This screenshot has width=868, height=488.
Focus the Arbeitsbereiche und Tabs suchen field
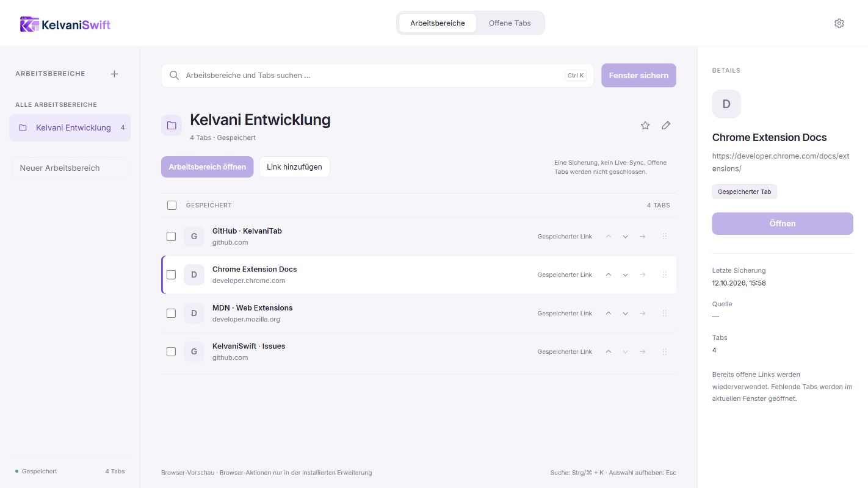(377, 76)
